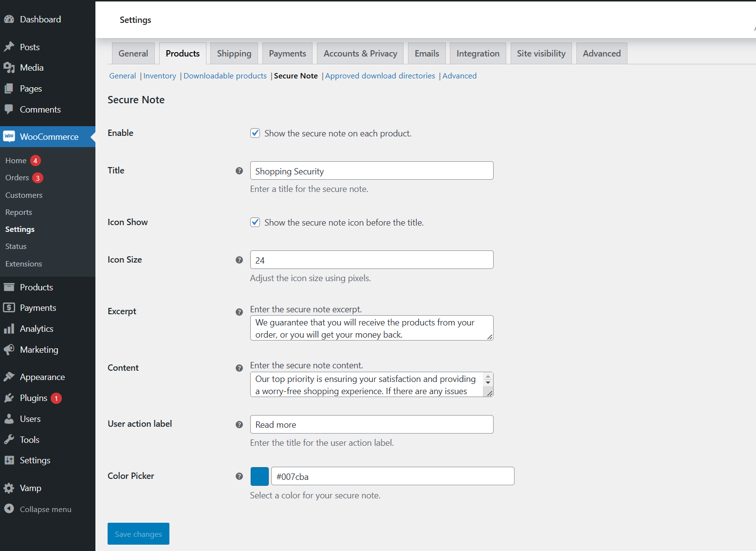
Task: Click the sidebar Settings sliders icon
Action: tap(9, 460)
